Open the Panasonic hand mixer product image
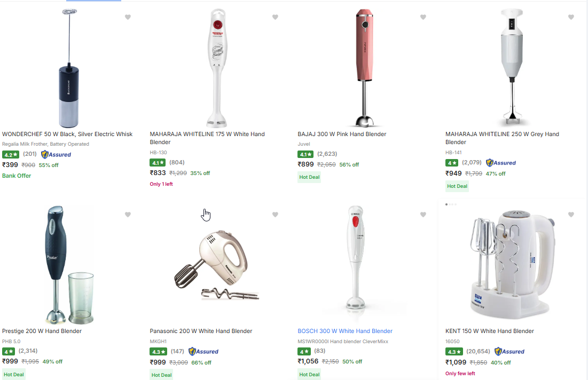The width and height of the screenshot is (588, 380). tap(216, 265)
